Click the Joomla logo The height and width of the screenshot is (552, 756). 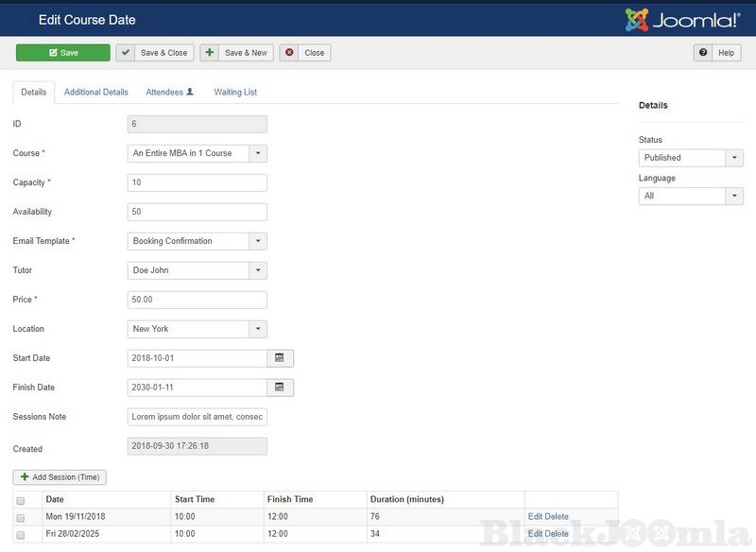[x=682, y=19]
